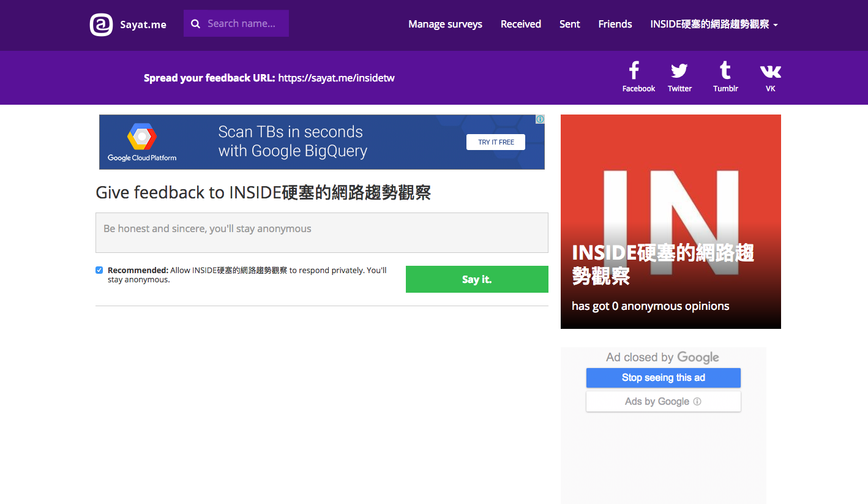Open the Friends menu item
The image size is (868, 504).
(615, 24)
